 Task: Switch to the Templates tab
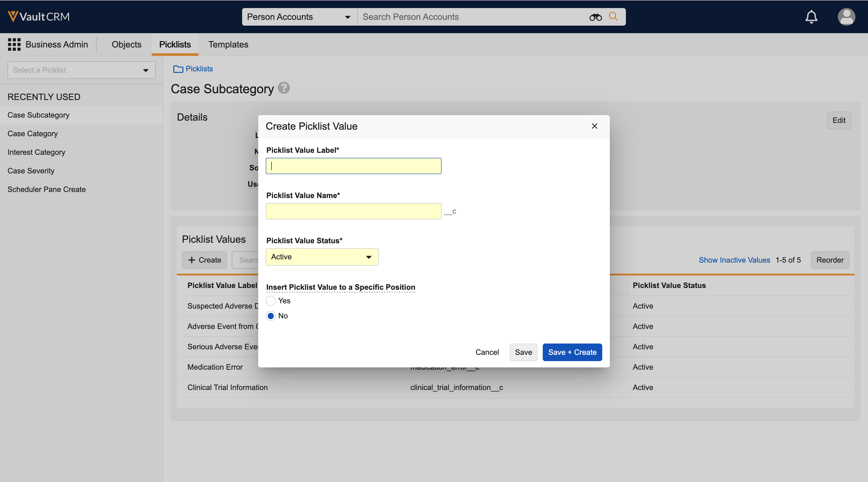click(x=228, y=44)
